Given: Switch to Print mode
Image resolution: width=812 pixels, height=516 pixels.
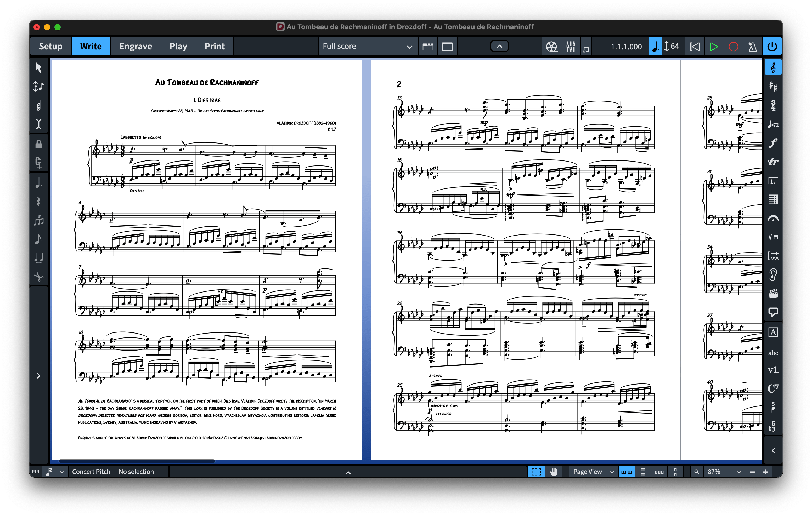Looking at the screenshot, I should 215,47.
